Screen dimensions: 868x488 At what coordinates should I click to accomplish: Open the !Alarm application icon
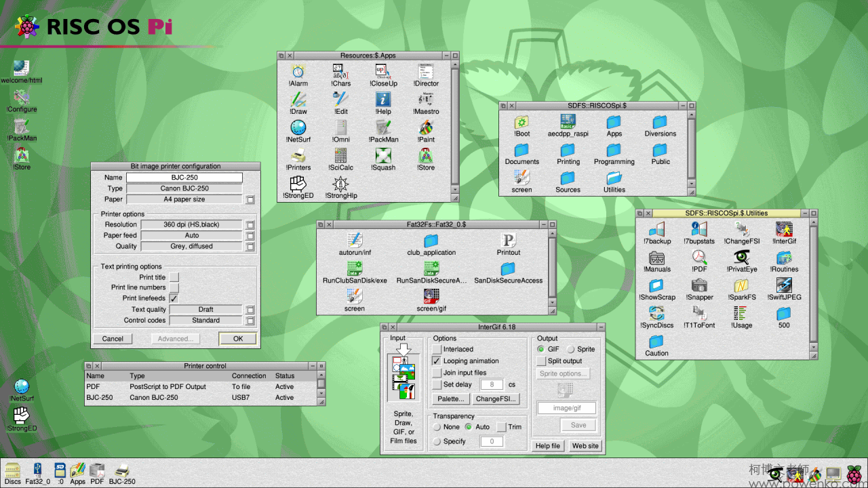(x=298, y=75)
